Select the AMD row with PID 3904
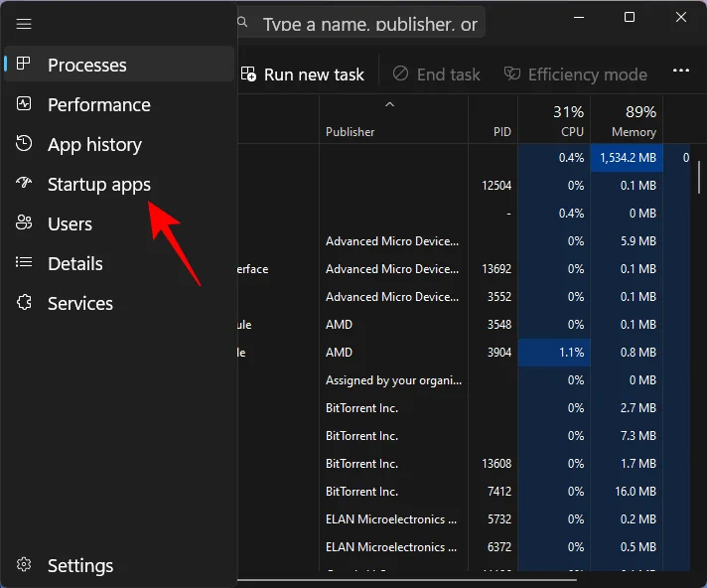 (x=464, y=353)
